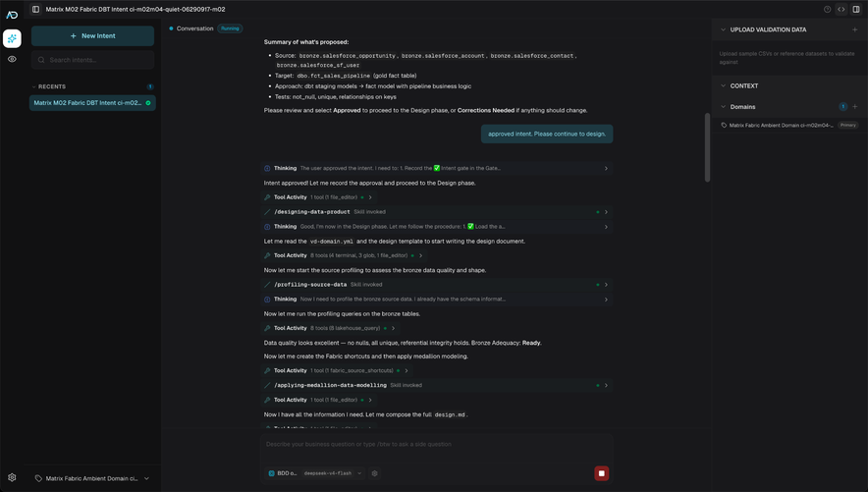868x492 pixels.
Task: Click the first Thinking info icon
Action: tap(267, 168)
